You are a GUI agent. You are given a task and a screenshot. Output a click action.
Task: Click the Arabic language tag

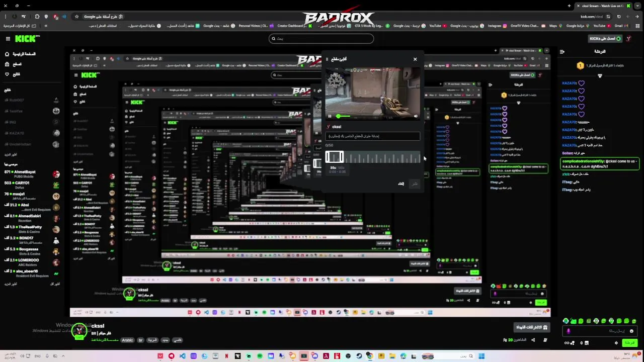(127, 340)
